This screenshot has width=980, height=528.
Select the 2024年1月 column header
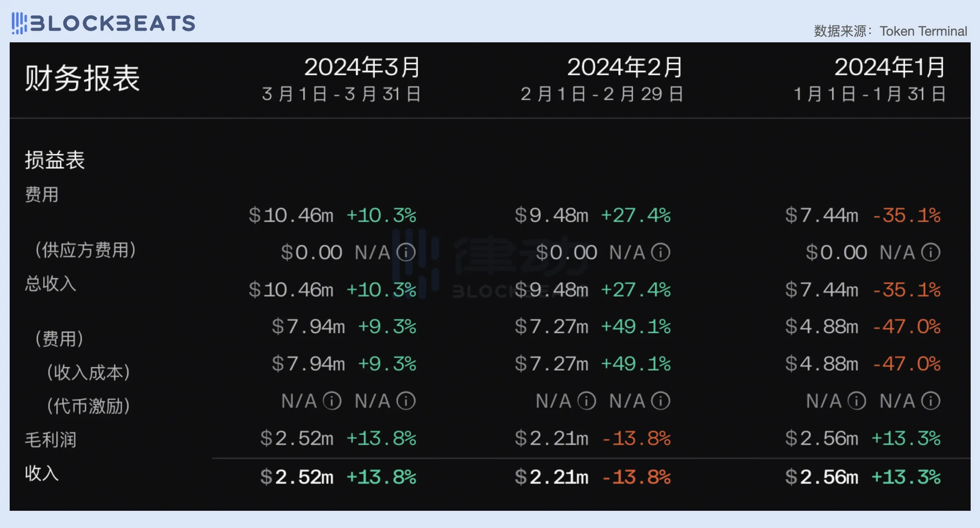(x=890, y=67)
